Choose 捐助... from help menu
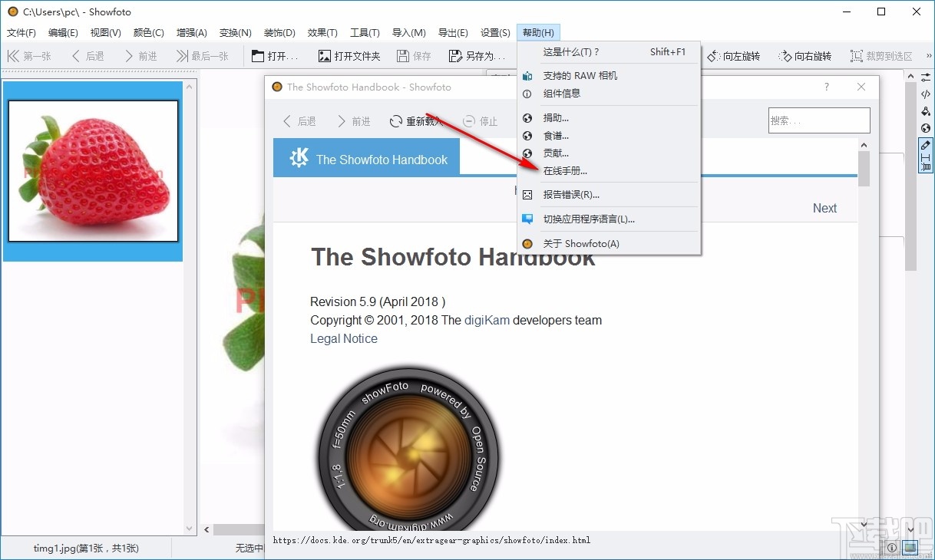935x560 pixels. 609,118
